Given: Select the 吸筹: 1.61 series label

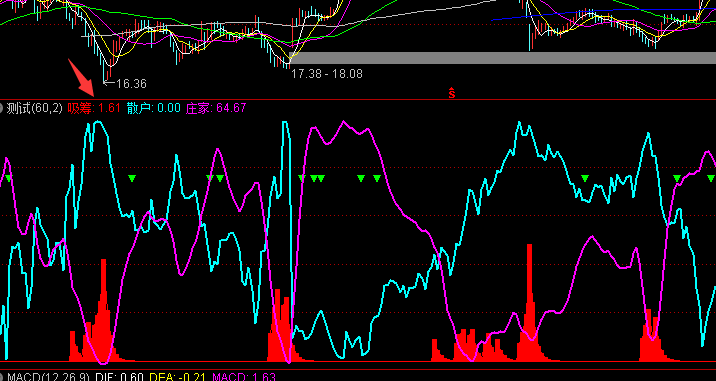Looking at the screenshot, I should (94, 108).
